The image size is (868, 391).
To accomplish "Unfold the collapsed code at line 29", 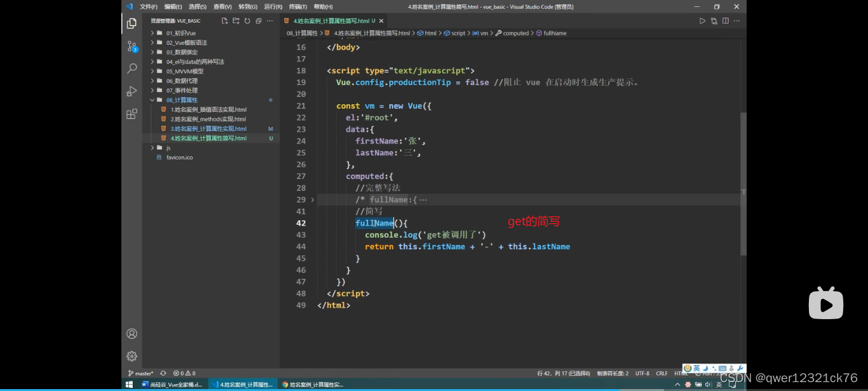I will point(312,200).
